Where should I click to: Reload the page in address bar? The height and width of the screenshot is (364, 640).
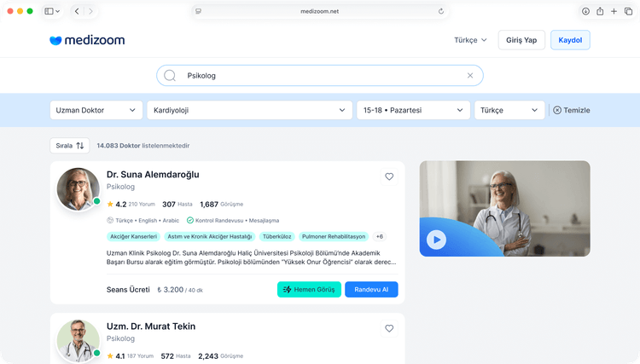[x=441, y=11]
